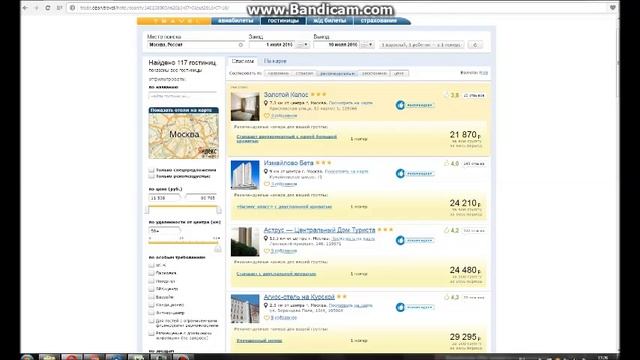Image resolution: width=640 pixels, height=360 pixels.
Task: Click blue thumbs-up recommend icon for Измайлово Бета
Action: point(400,173)
